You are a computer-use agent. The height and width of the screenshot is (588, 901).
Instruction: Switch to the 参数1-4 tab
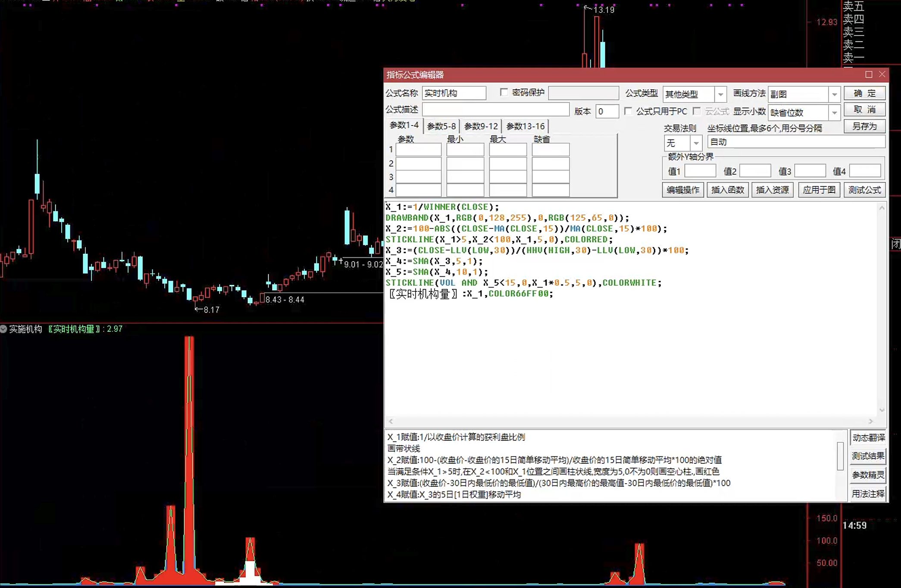(404, 125)
